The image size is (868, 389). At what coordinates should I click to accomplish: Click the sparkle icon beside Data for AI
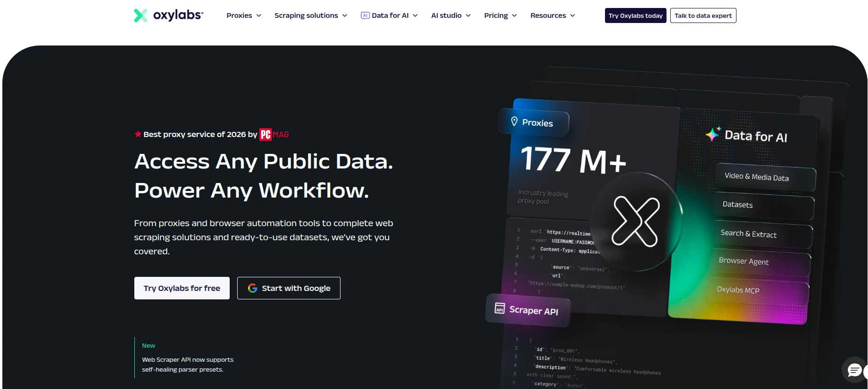[x=713, y=134]
